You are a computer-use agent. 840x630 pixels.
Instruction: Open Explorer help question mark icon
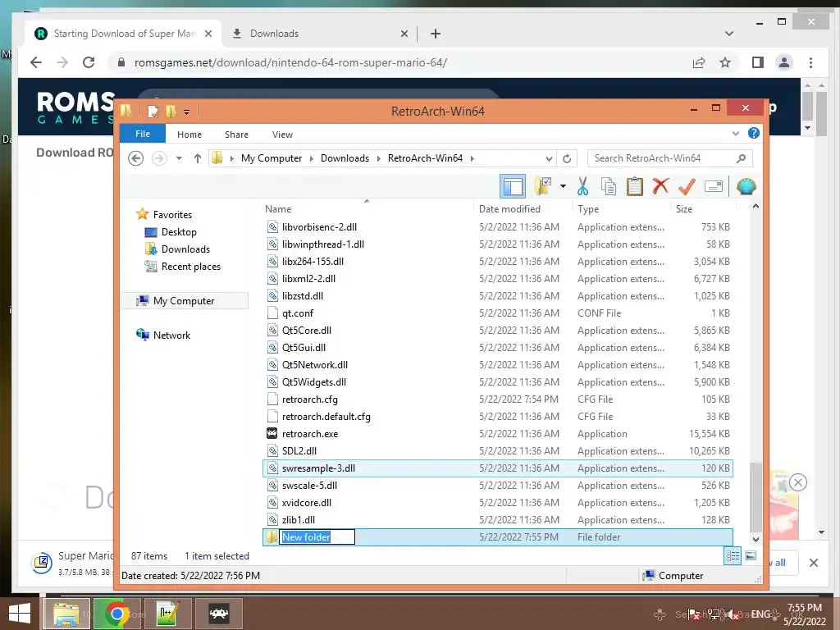point(753,134)
